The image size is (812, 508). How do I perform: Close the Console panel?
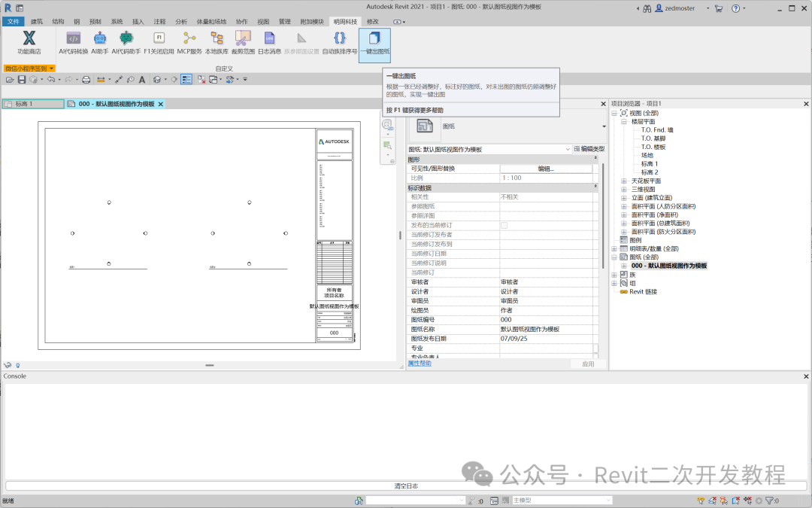806,376
